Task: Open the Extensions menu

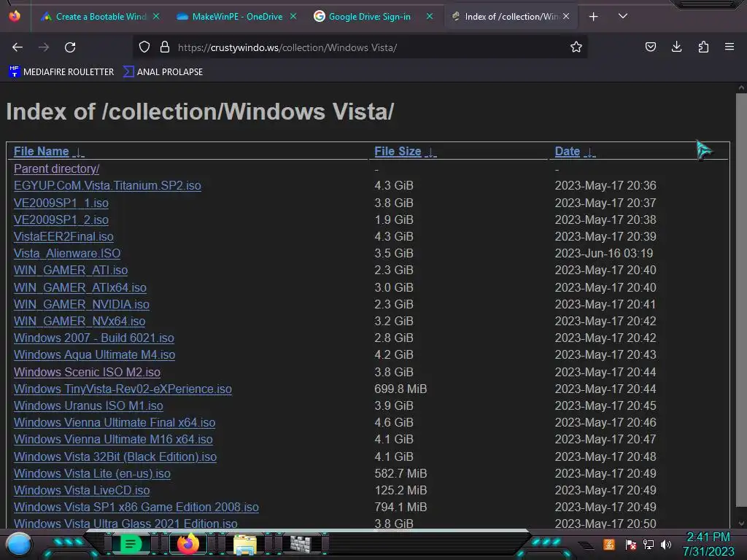Action: (703, 47)
